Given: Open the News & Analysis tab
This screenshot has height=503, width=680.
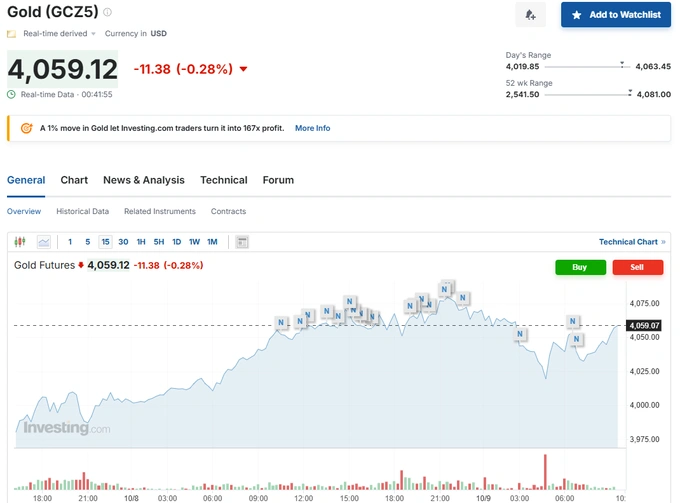Looking at the screenshot, I should (x=144, y=180).
